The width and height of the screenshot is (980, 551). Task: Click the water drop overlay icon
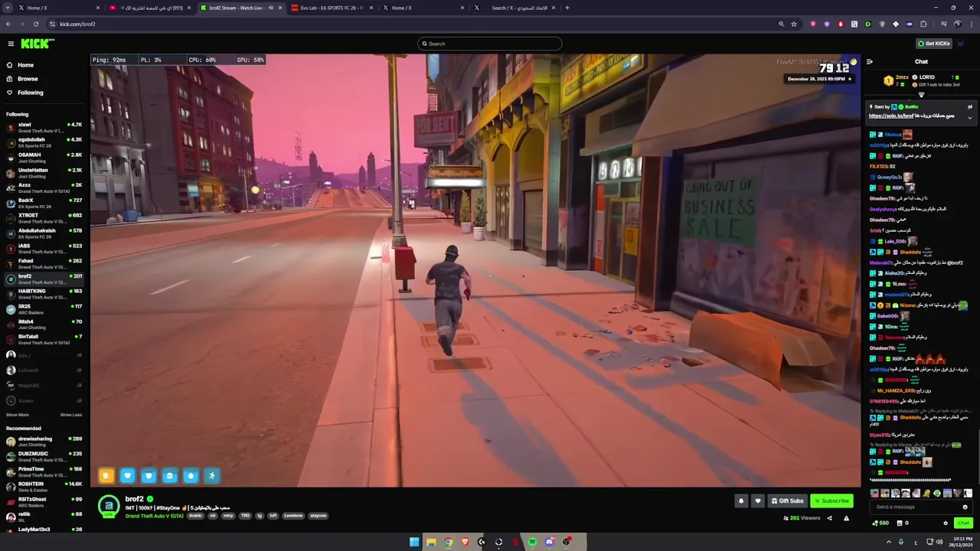(191, 476)
